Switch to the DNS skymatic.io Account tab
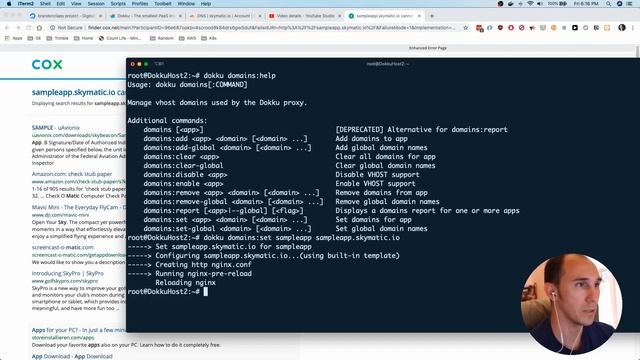Screen dimensions: 640x360 (x=224, y=16)
